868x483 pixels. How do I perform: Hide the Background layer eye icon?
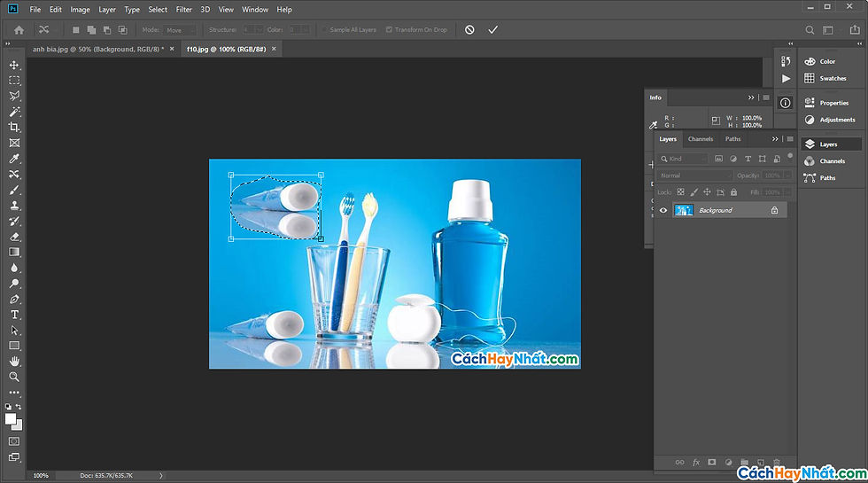(x=663, y=211)
